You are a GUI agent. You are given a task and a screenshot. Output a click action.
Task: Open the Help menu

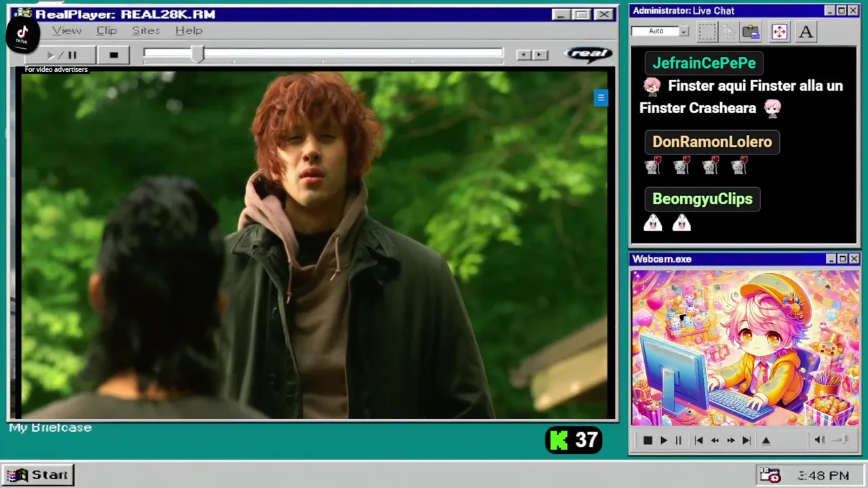[x=189, y=30]
